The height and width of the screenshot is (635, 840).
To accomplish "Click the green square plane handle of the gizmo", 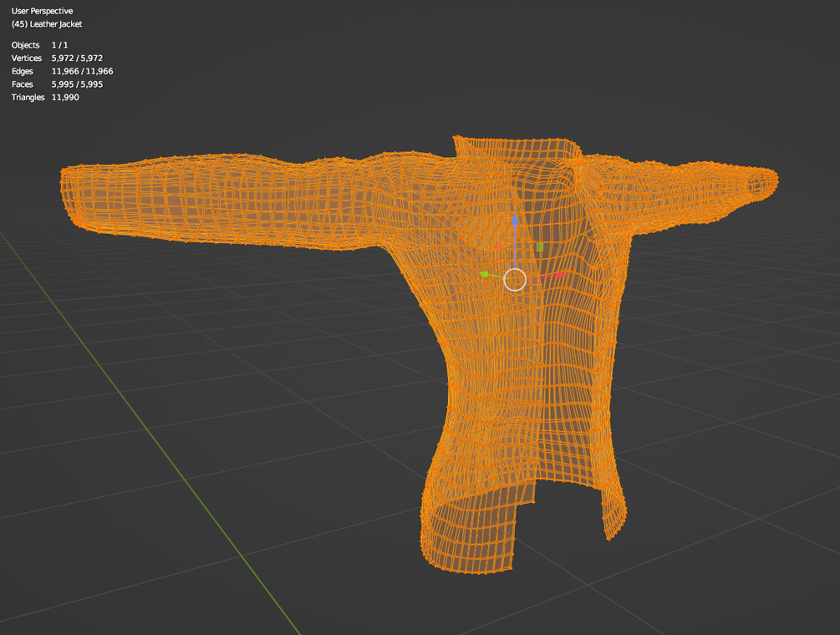I will pos(539,246).
